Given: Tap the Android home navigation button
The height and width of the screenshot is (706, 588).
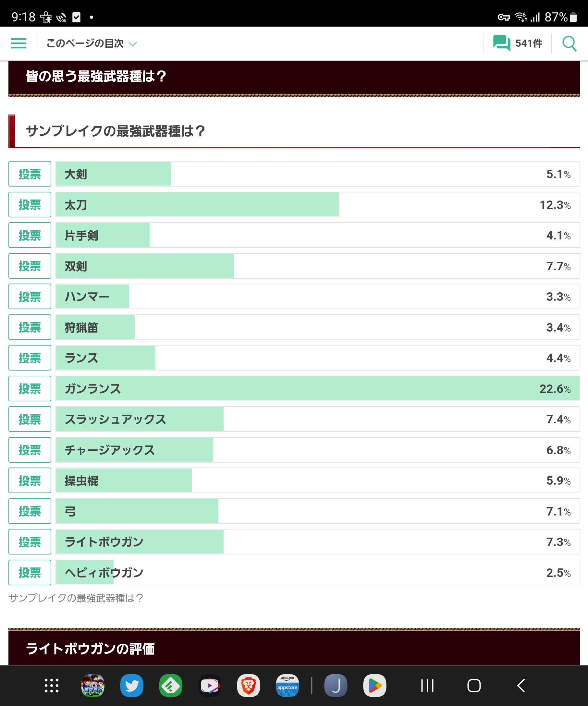Looking at the screenshot, I should pos(474,686).
